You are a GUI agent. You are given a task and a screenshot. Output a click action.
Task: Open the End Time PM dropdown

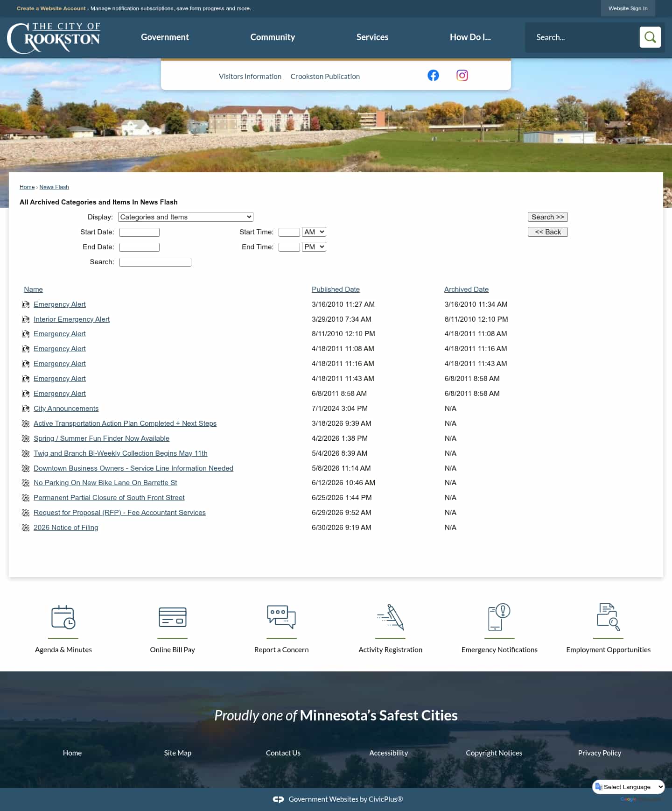pos(314,247)
